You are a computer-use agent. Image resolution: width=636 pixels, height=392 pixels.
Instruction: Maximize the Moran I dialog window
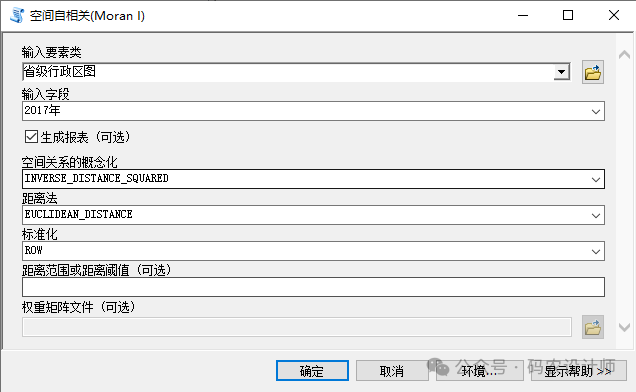(568, 15)
